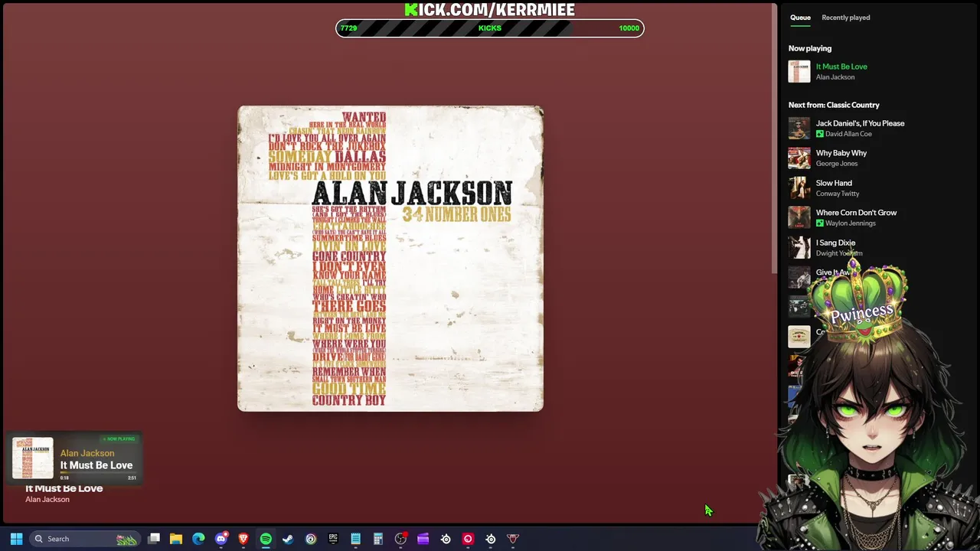Open OBS Studio from the taskbar
980x551 pixels.
[x=400, y=539]
